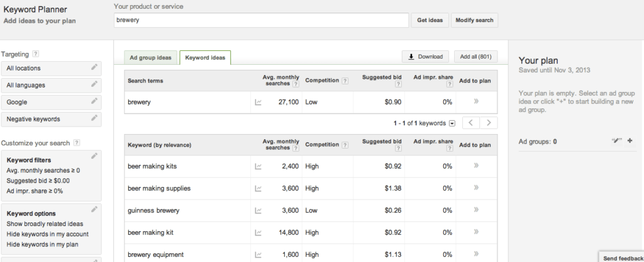Viewport: 644px width, 262px height.
Task: Open Send feedback panel
Action: 622,258
